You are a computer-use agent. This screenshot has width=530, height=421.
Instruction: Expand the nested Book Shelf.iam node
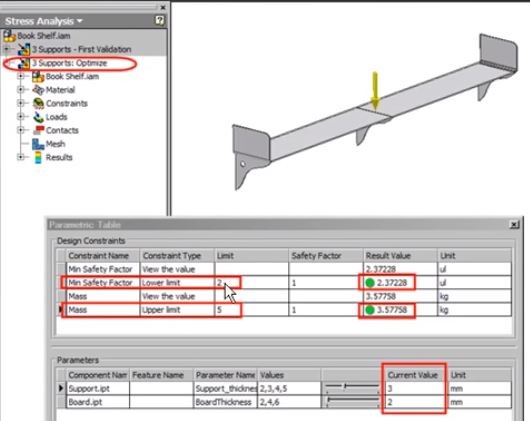[x=21, y=76]
